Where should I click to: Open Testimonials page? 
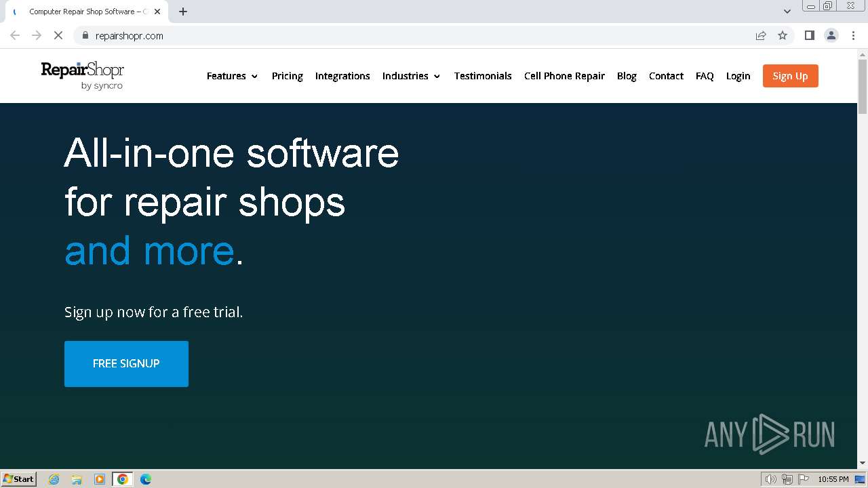tap(483, 76)
